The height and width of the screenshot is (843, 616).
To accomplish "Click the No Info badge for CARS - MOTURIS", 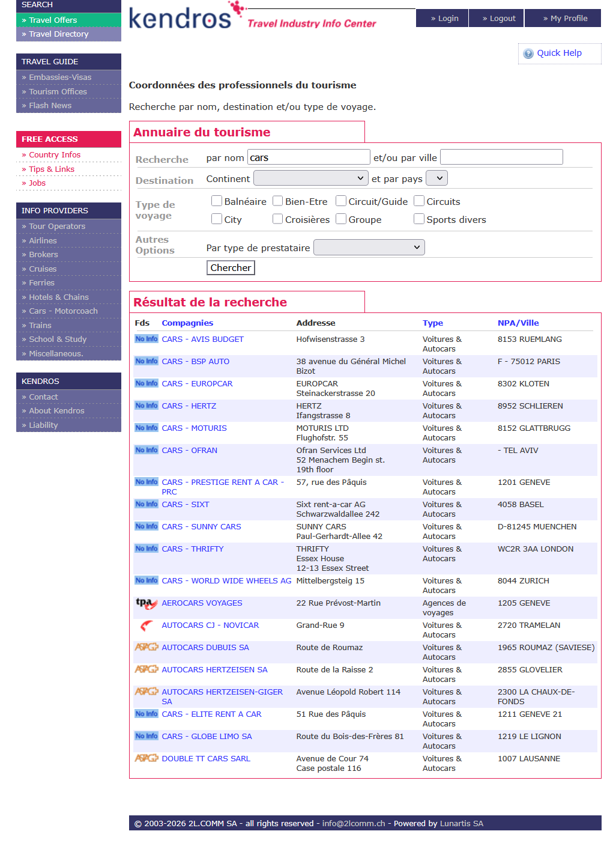I will point(146,428).
